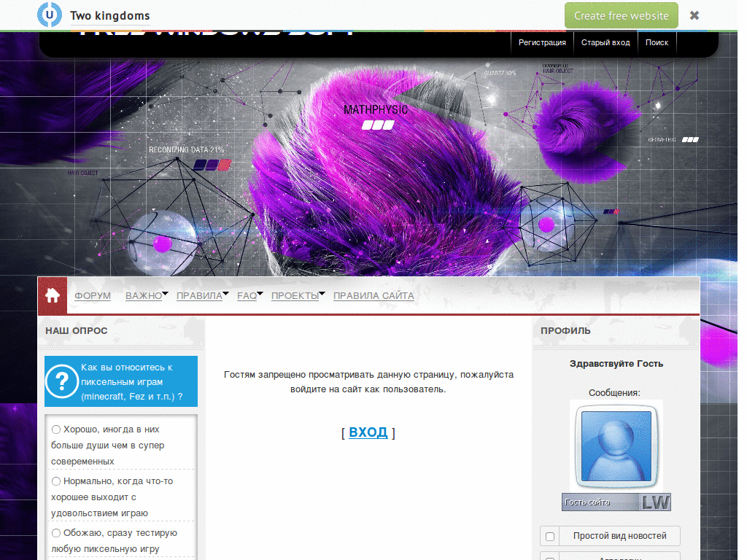
Task: Expand the FAQ dropdown menu
Action: tap(249, 296)
